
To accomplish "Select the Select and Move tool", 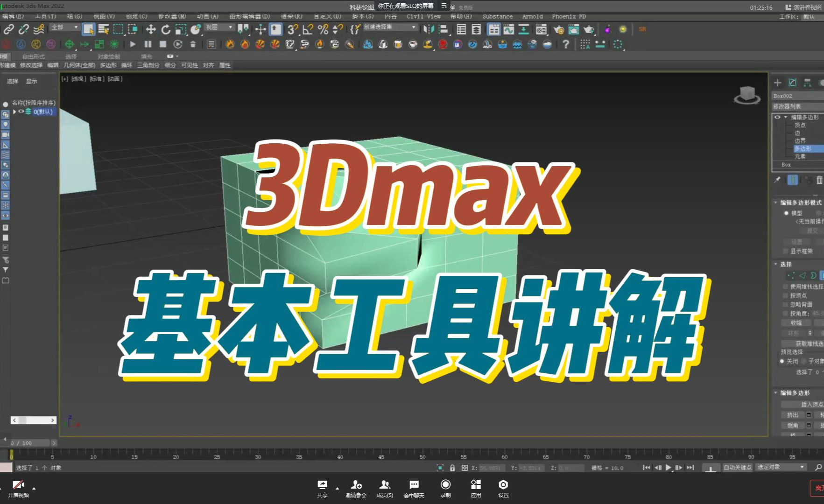I will pos(151,29).
